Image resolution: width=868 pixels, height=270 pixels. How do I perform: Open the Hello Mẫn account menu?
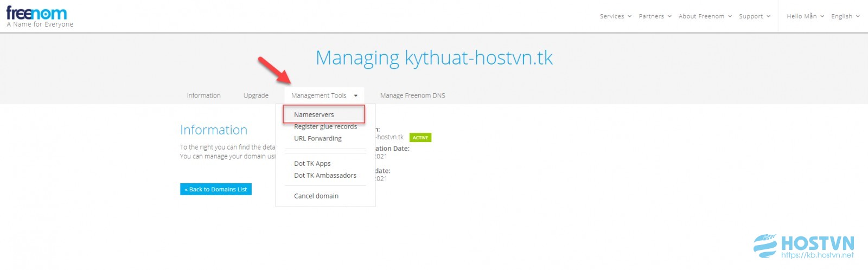tap(805, 16)
